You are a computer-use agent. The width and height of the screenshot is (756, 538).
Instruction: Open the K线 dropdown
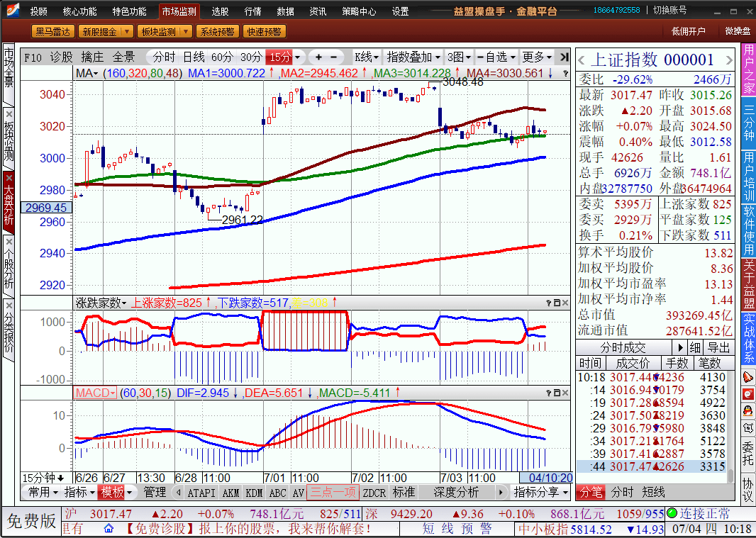(x=367, y=57)
